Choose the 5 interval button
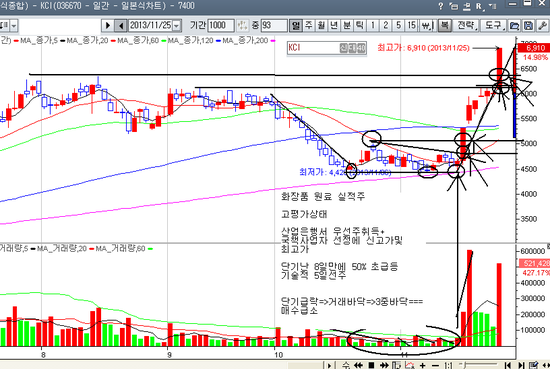The height and width of the screenshot is (369, 550). 398,26
